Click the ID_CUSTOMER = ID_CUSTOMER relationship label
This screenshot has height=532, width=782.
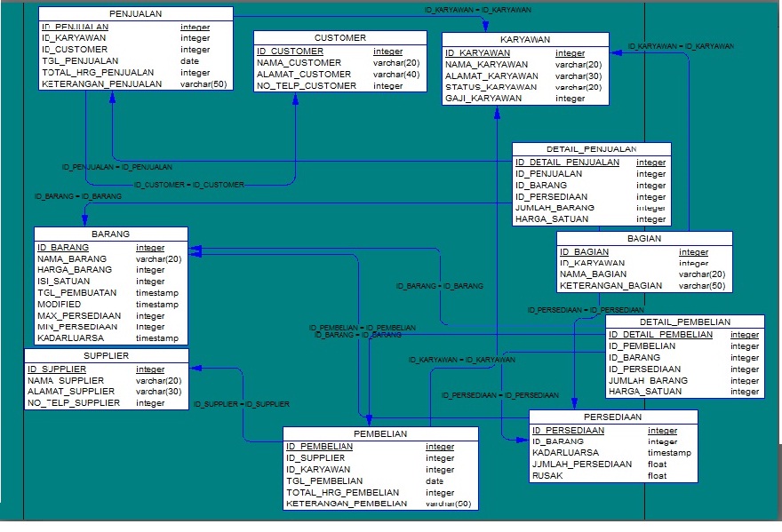coord(189,185)
